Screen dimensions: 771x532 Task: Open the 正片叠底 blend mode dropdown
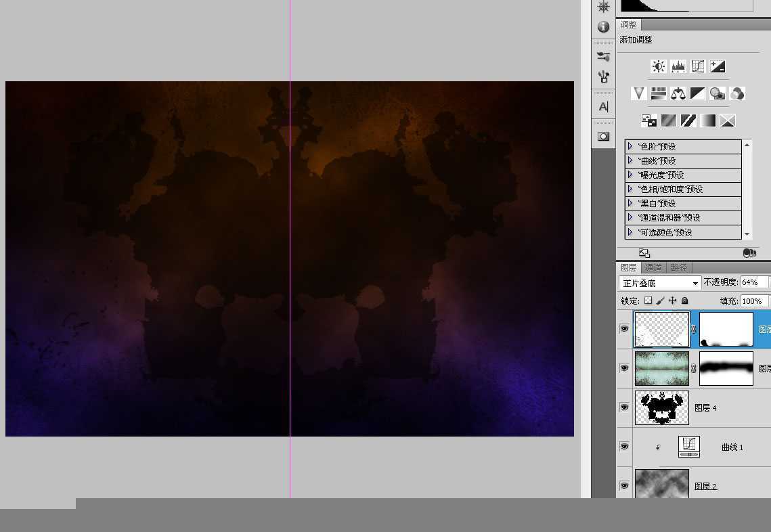[659, 283]
